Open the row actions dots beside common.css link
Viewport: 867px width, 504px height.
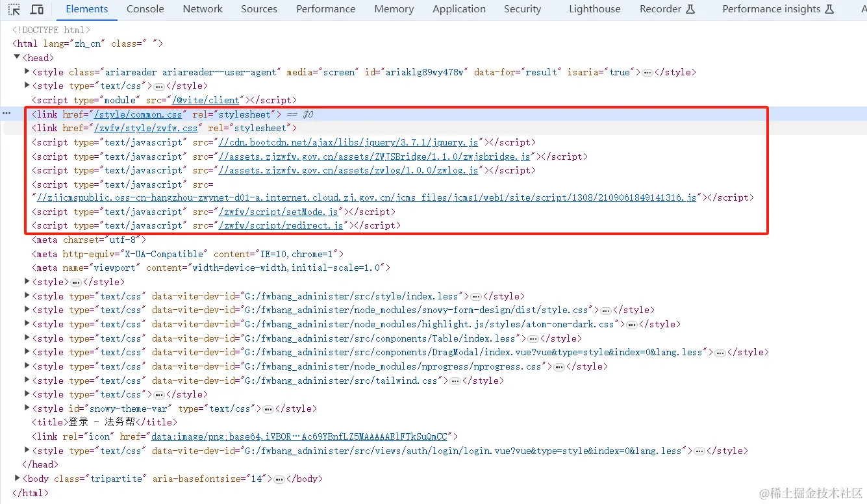pyautogui.click(x=6, y=114)
